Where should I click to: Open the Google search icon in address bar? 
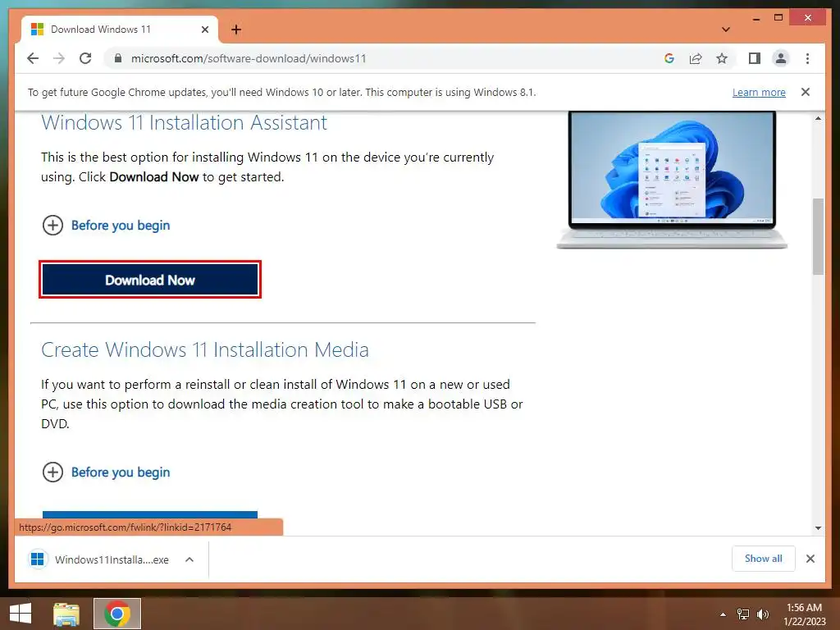[x=669, y=58]
